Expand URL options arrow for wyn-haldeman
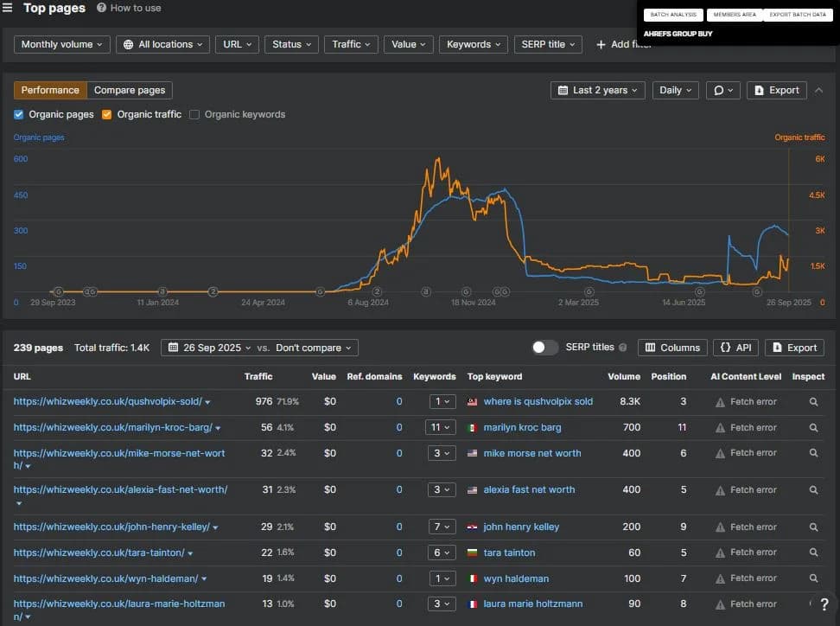 (204, 578)
